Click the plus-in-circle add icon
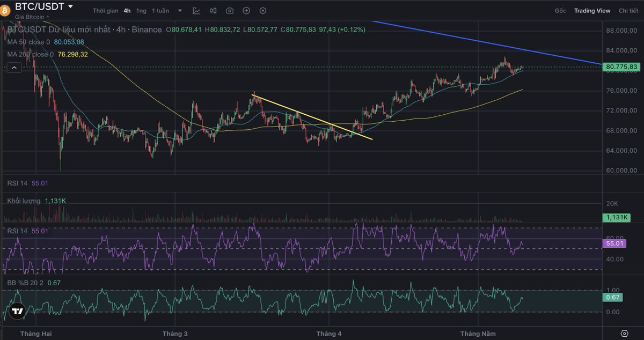 (246, 11)
